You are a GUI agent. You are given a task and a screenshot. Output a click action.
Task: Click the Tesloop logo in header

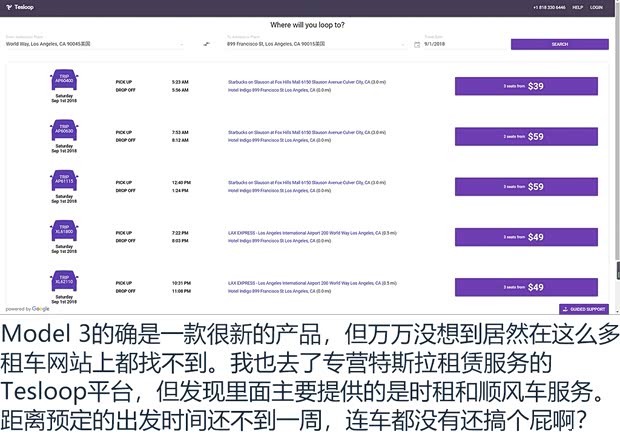click(x=19, y=7)
